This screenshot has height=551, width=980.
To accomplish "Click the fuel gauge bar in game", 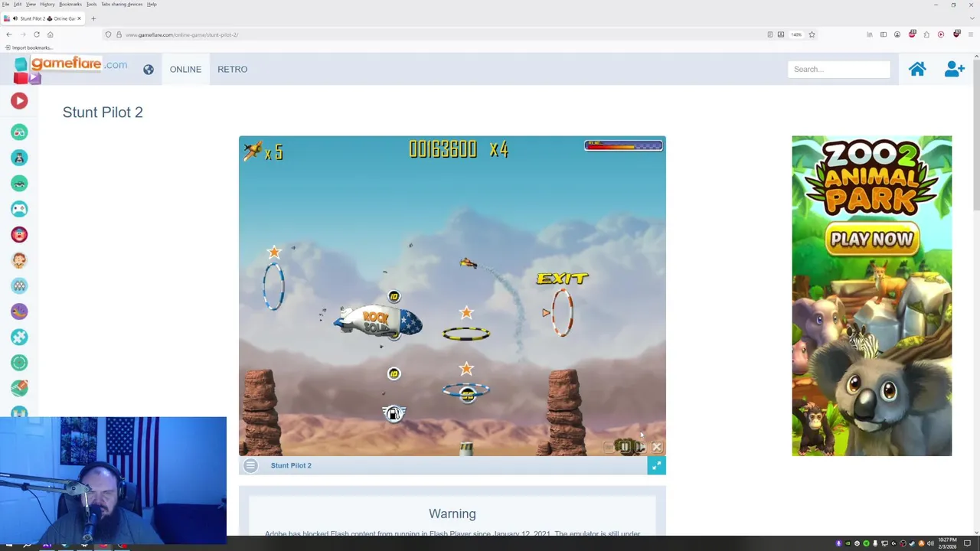I will tap(623, 145).
